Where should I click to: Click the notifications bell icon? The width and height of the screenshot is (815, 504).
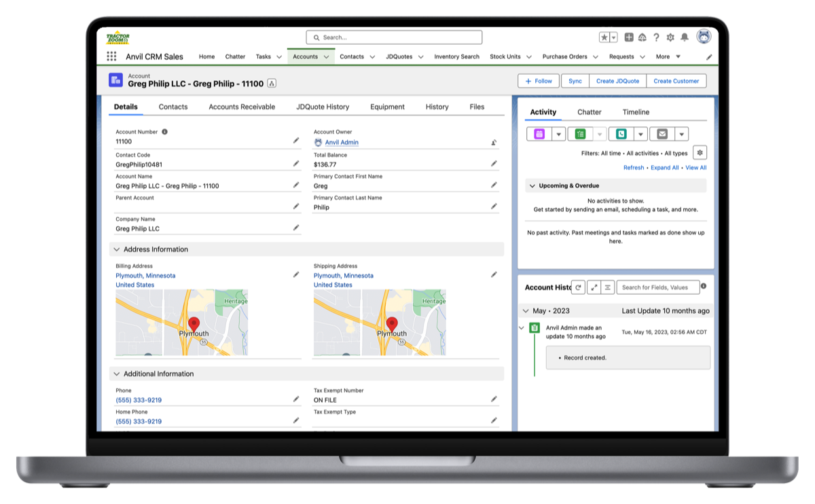click(685, 37)
